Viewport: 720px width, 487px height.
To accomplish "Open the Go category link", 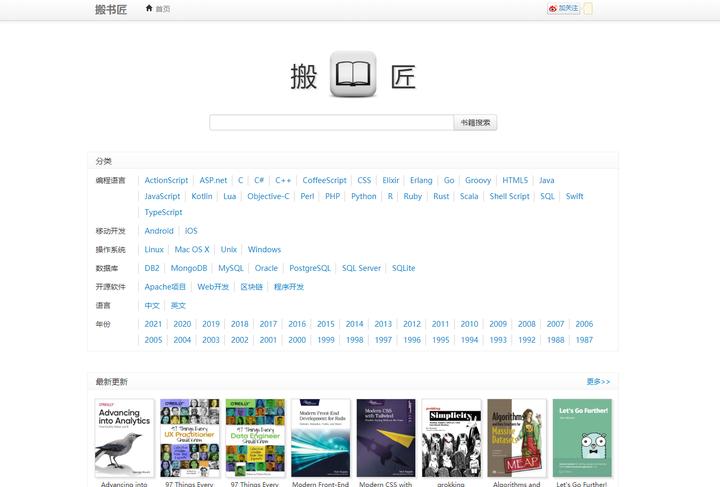I will coord(449,180).
